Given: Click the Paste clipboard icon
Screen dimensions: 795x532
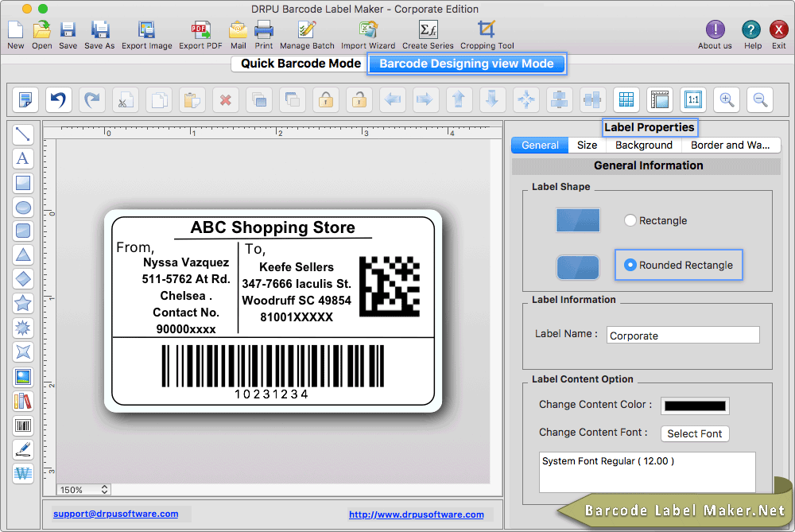Looking at the screenshot, I should [x=192, y=99].
